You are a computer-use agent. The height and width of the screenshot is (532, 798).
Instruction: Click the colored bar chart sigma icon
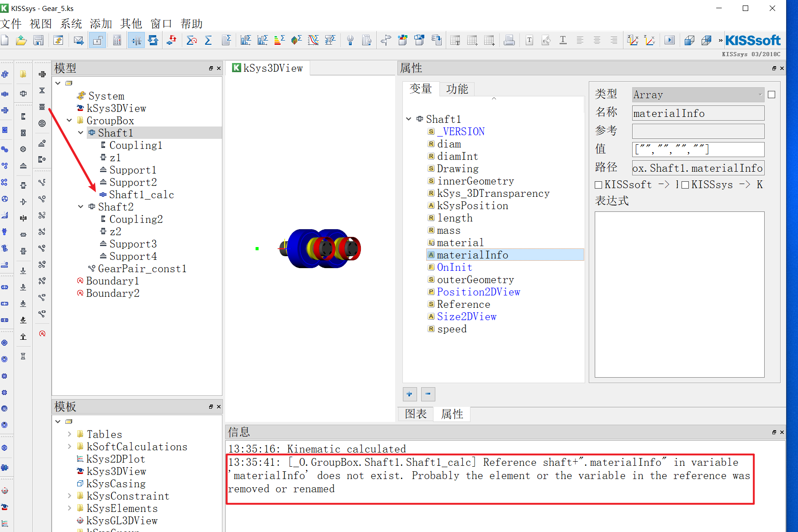click(x=280, y=40)
